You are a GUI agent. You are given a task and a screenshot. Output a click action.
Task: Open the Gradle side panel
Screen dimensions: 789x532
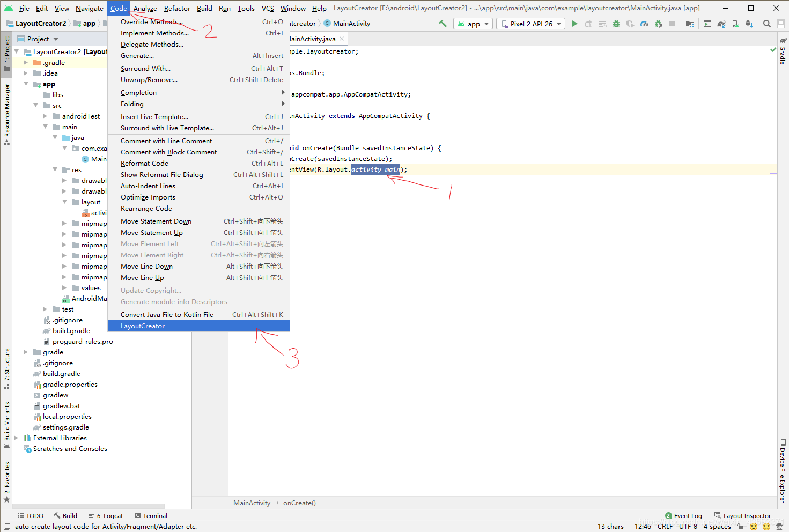[783, 51]
